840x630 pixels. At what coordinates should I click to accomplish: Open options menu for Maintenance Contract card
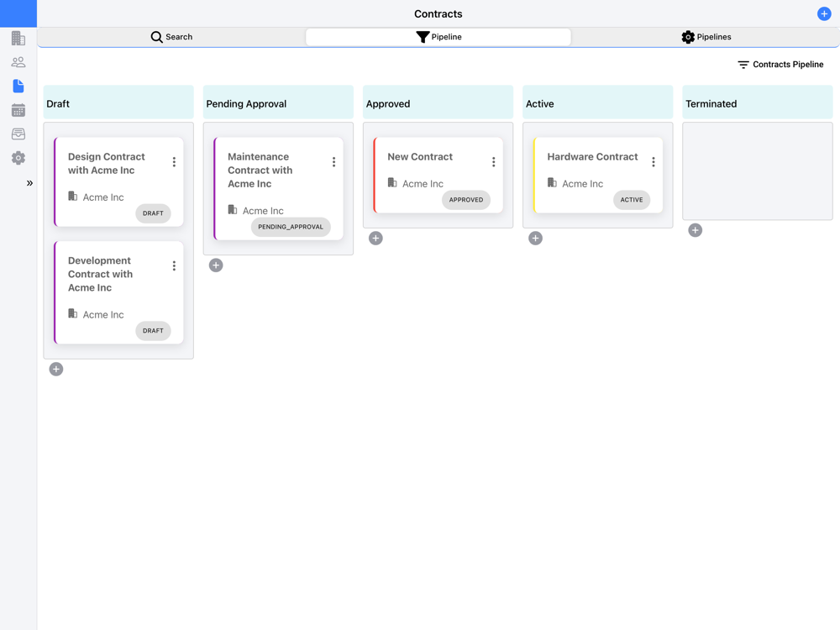pos(333,162)
